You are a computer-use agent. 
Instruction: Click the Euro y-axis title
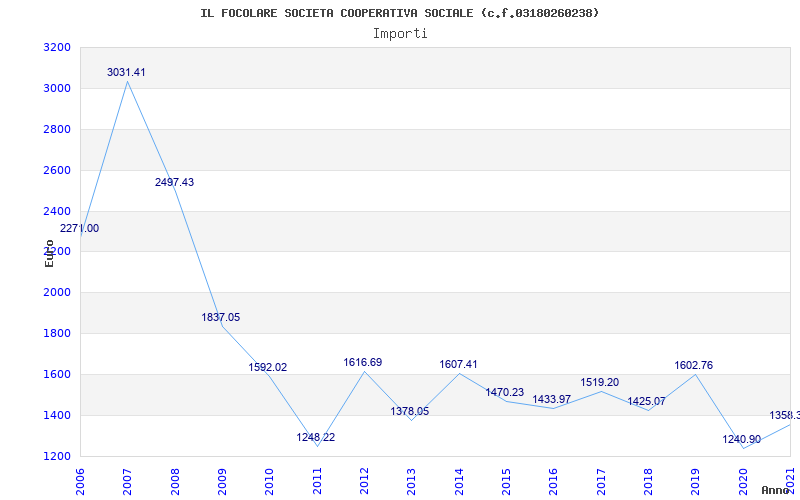click(49, 253)
